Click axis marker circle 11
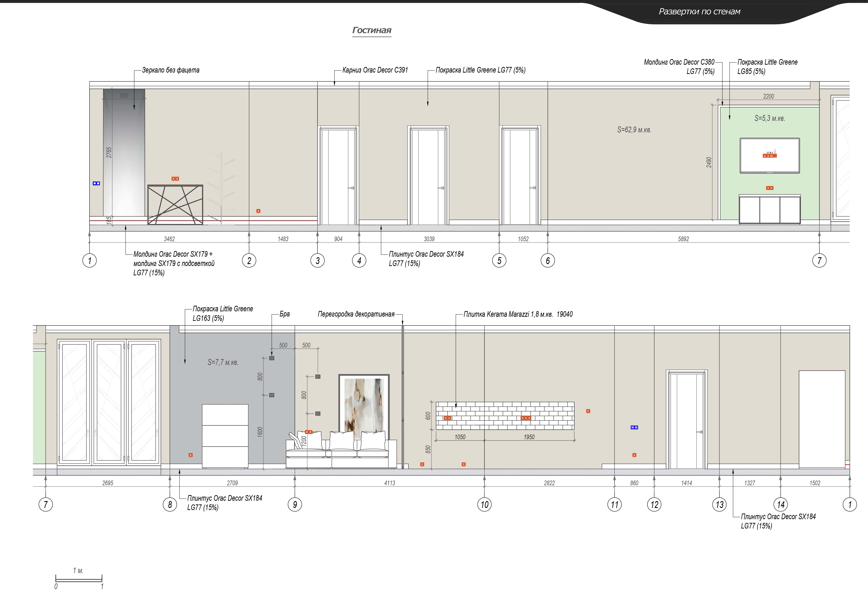The height and width of the screenshot is (613, 868). click(x=615, y=504)
